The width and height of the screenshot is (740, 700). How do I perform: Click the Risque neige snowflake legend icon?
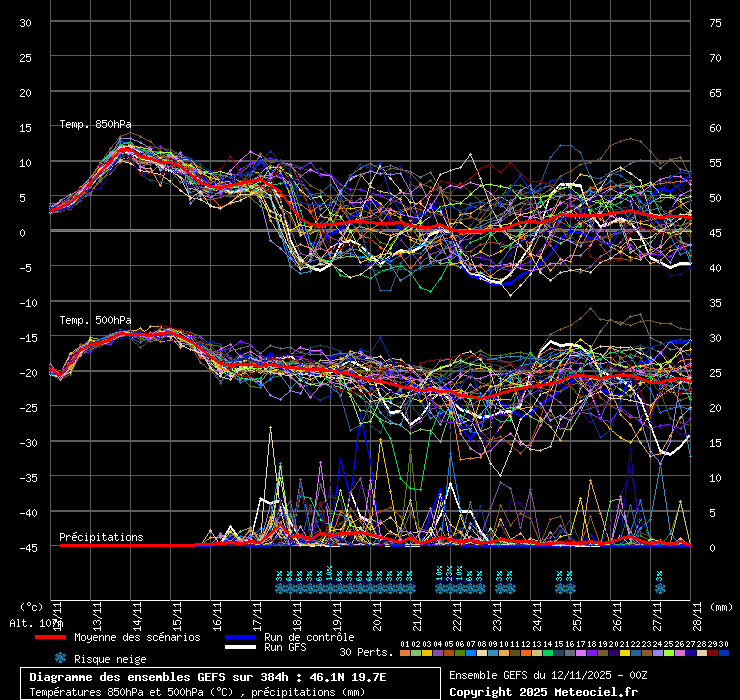pos(60,658)
